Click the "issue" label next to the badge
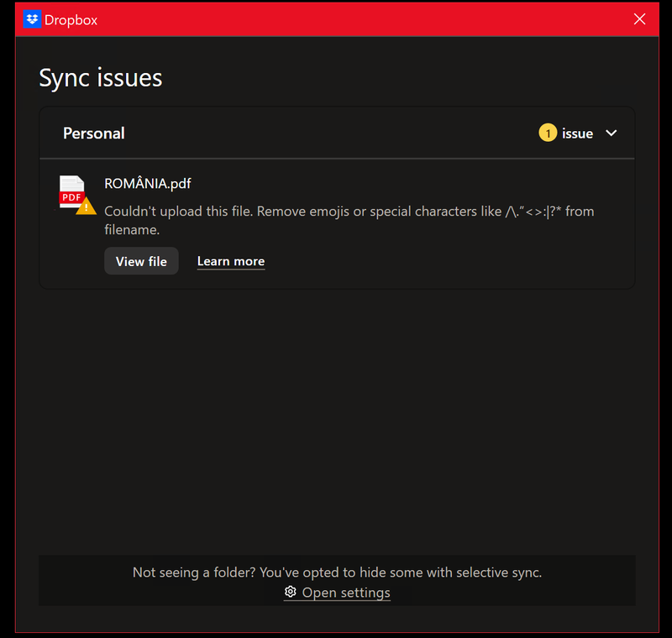The width and height of the screenshot is (672, 638). [578, 133]
